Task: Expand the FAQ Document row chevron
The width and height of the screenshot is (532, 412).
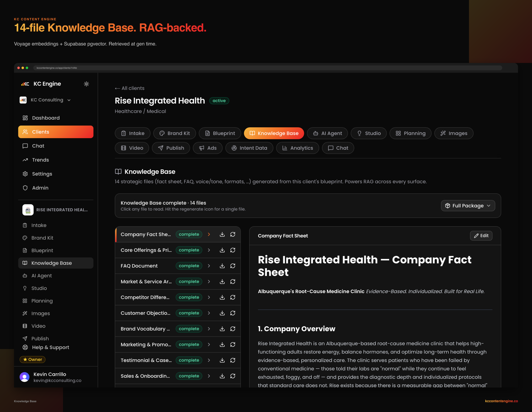Action: click(209, 266)
